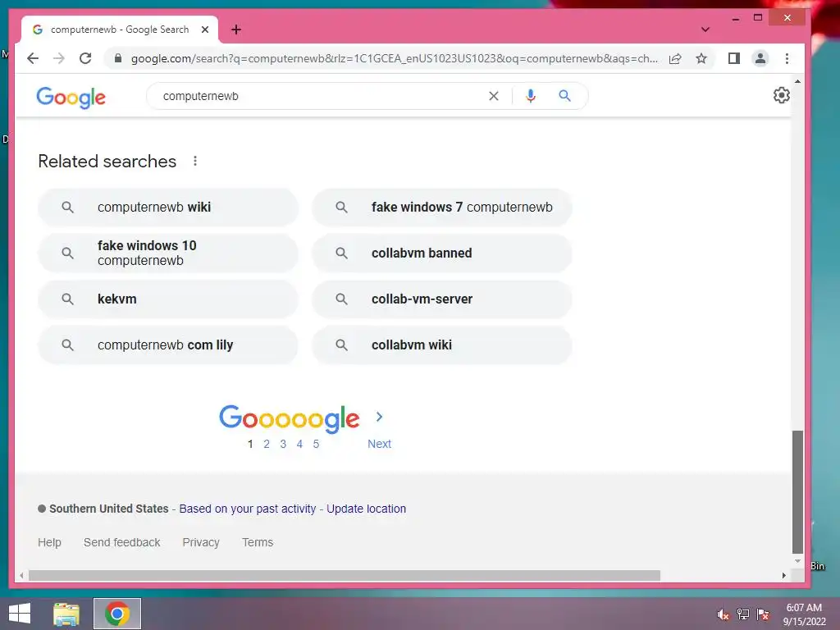Open the Chrome profile avatar menu
The height and width of the screenshot is (630, 840).
[x=760, y=58]
